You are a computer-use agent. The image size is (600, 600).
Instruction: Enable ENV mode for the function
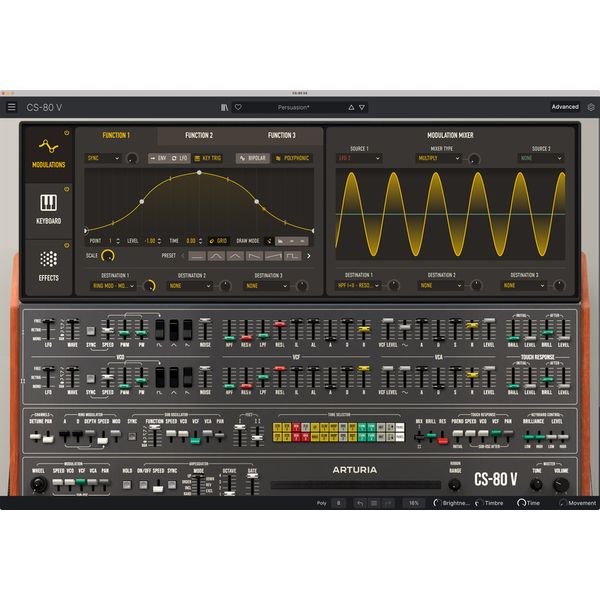[x=158, y=158]
